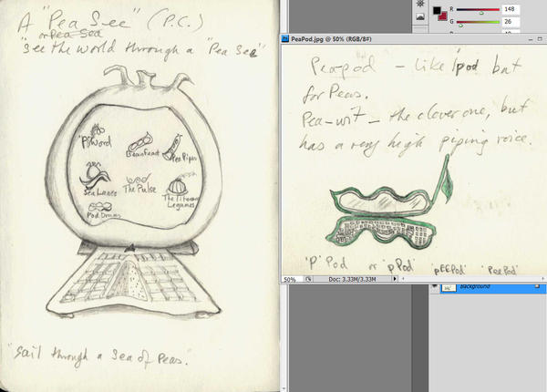Click the status bar preview icon beside zoom
This screenshot has height=392, width=547.
click(308, 279)
